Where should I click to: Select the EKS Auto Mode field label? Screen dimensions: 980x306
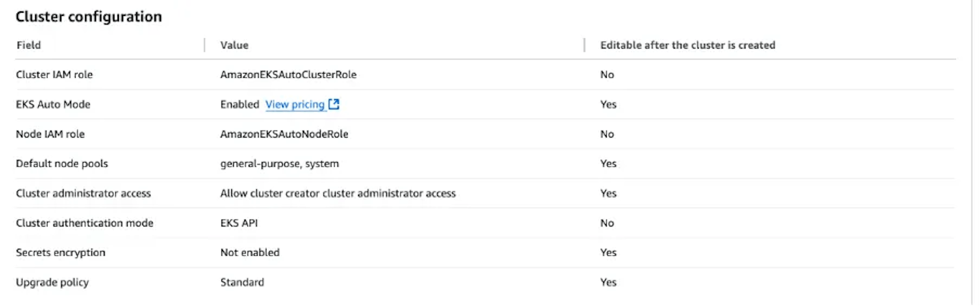53,104
